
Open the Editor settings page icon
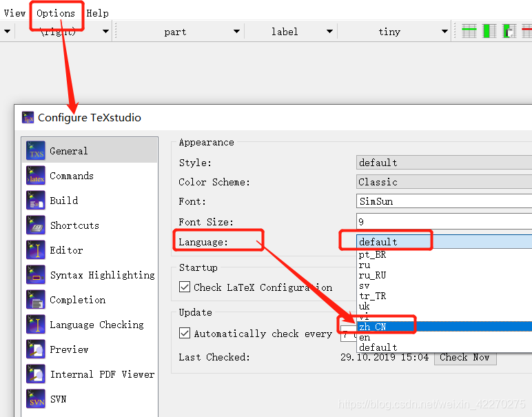click(x=36, y=250)
